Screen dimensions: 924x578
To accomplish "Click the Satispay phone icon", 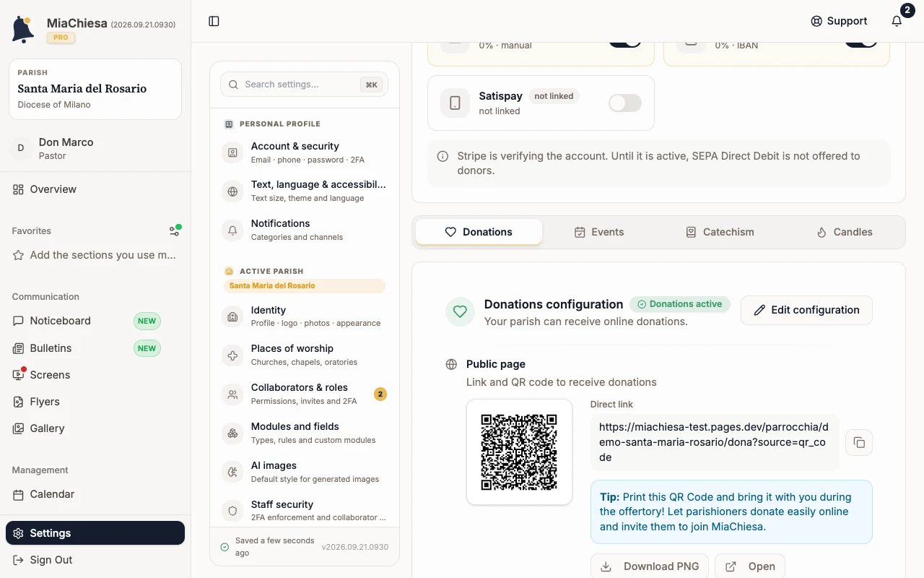I will pos(455,103).
